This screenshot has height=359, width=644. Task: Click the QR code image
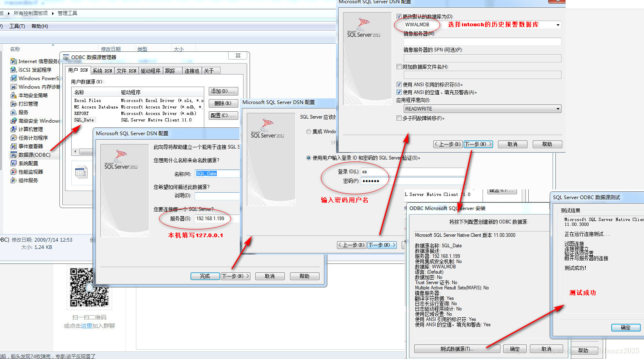(x=89, y=287)
